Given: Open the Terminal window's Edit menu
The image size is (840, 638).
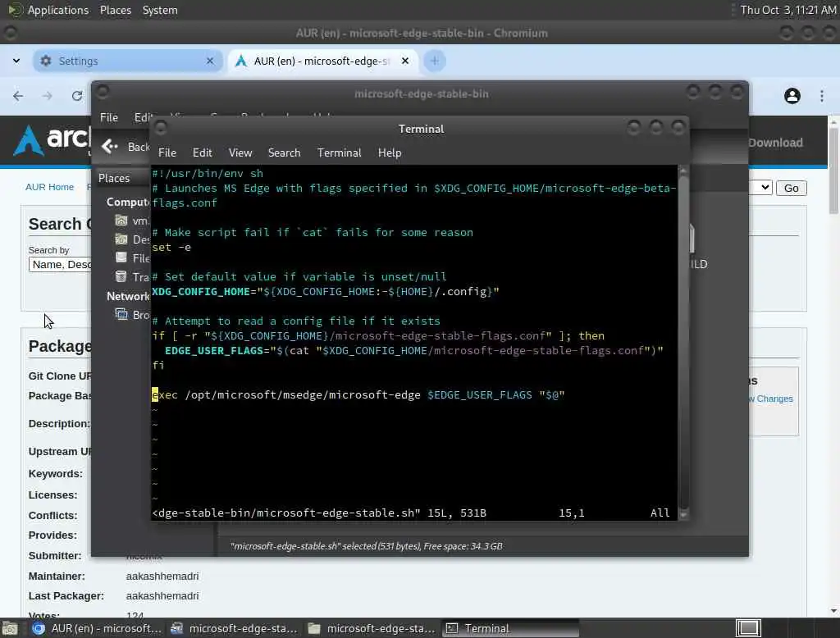Looking at the screenshot, I should click(202, 153).
